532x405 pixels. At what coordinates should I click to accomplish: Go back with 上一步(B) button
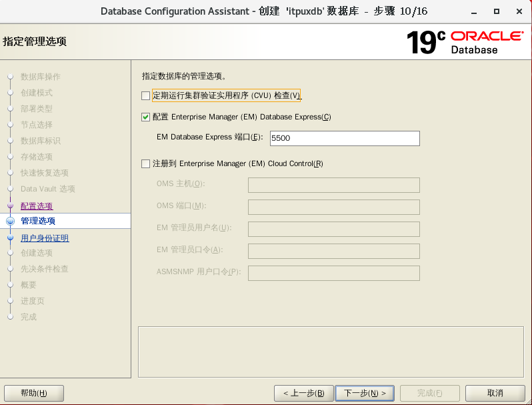pos(303,393)
